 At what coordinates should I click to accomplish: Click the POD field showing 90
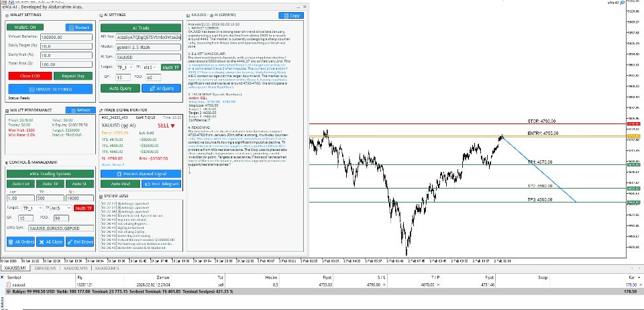[61, 219]
